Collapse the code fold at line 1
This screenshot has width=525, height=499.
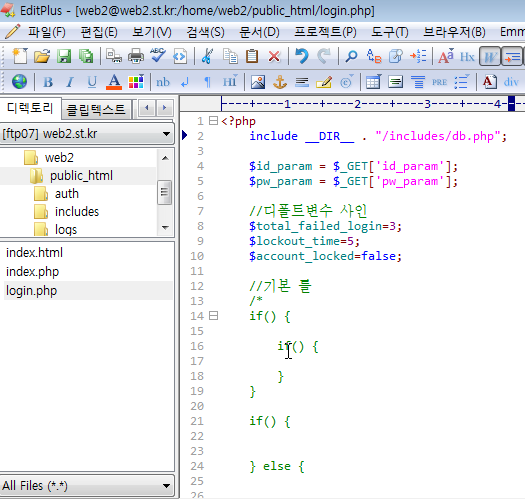pos(213,121)
